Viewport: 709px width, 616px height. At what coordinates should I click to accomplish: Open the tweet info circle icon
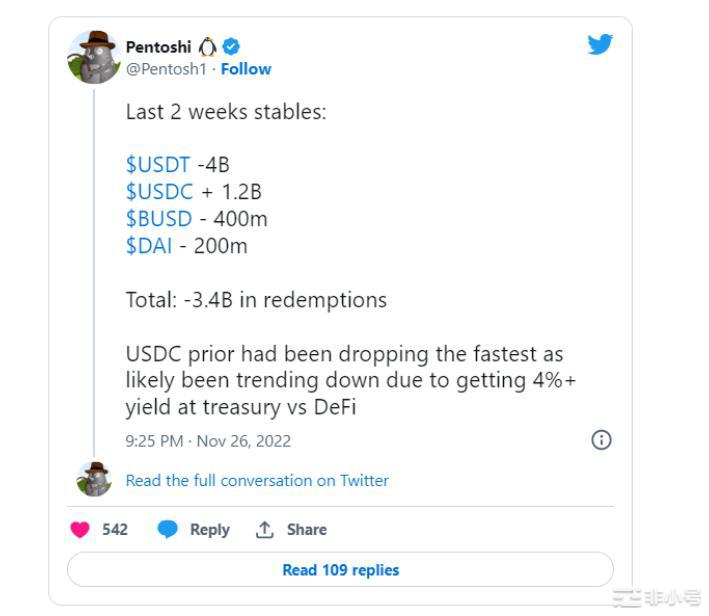tap(602, 440)
